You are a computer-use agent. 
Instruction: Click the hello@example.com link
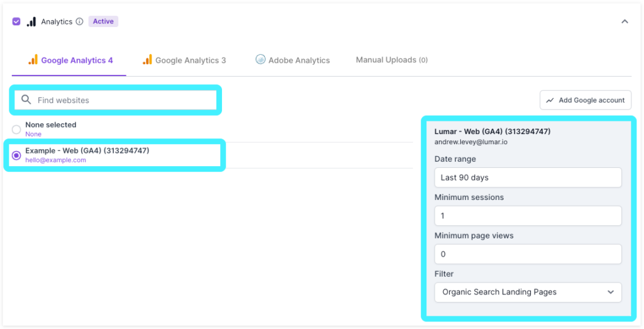pyautogui.click(x=55, y=160)
